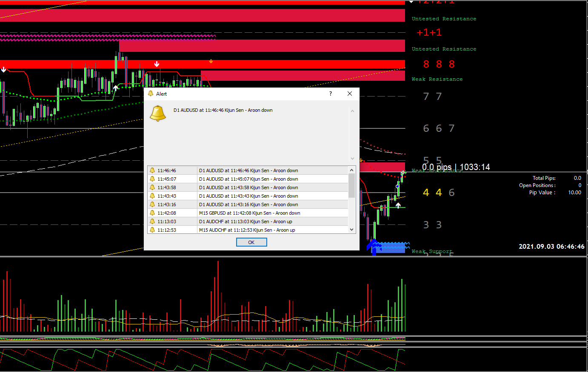Click the 'Open Positions' value line
This screenshot has width=588, height=372.
click(550, 185)
